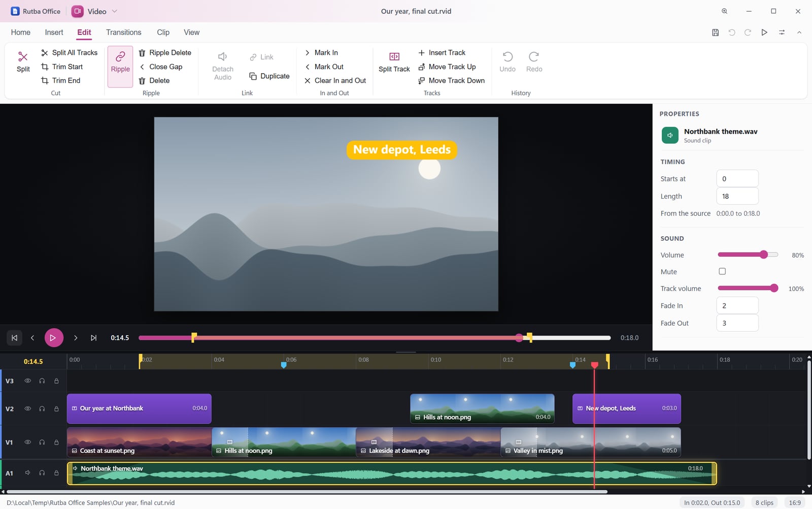The height and width of the screenshot is (509, 812).
Task: Tick the Mute checkbox
Action: click(722, 271)
